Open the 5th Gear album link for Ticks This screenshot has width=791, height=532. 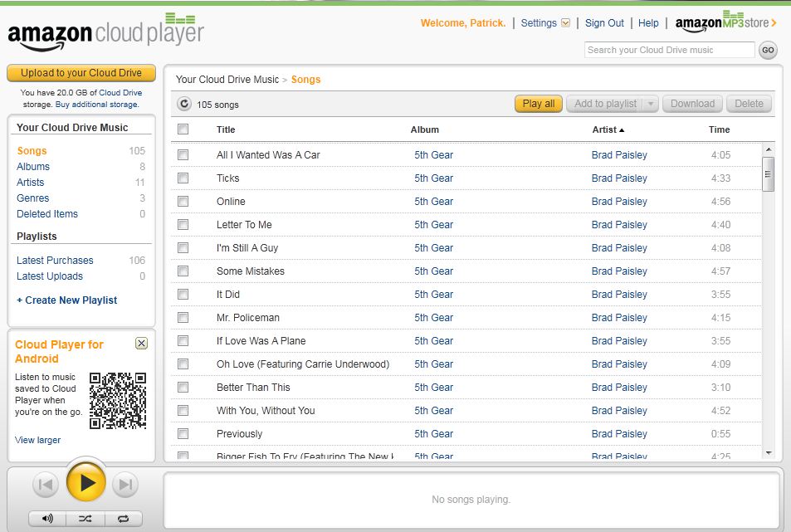coord(434,178)
